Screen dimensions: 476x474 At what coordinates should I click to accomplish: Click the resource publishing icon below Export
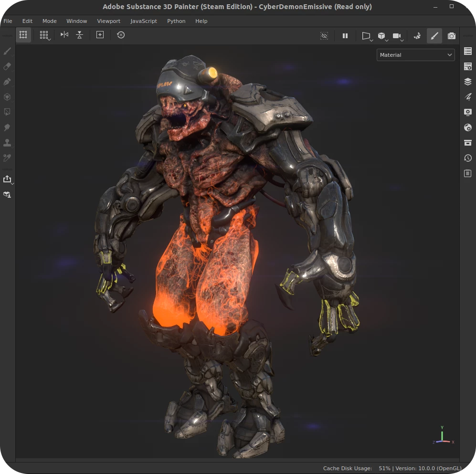(x=7, y=194)
